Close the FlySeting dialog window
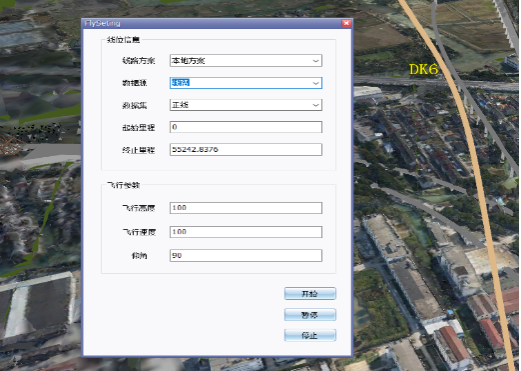The height and width of the screenshot is (371, 521). click(346, 23)
